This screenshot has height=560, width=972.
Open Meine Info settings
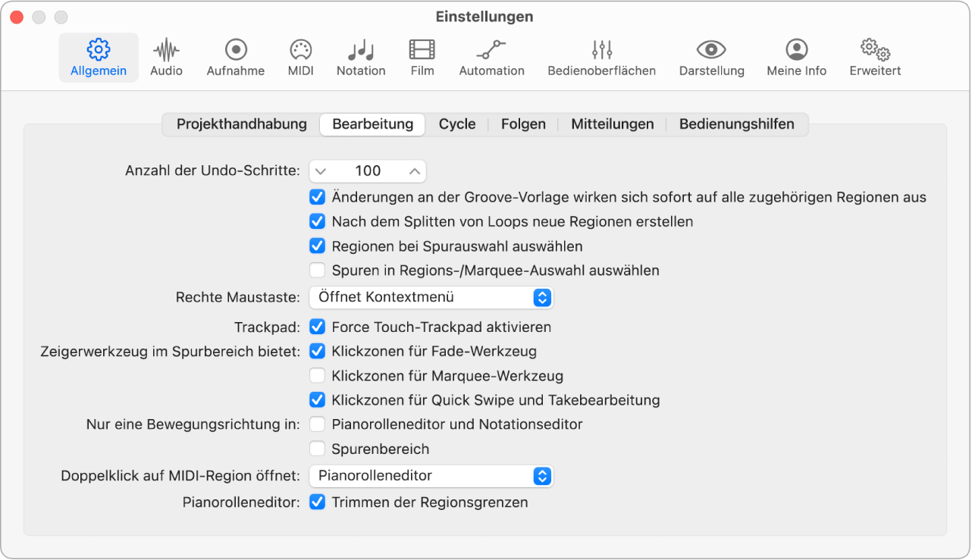[x=795, y=57]
